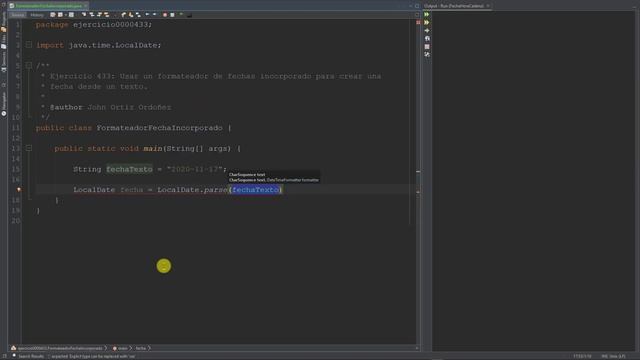Click the CharSequence text parameter tooltip row
This screenshot has height=360, width=640.
[247, 175]
